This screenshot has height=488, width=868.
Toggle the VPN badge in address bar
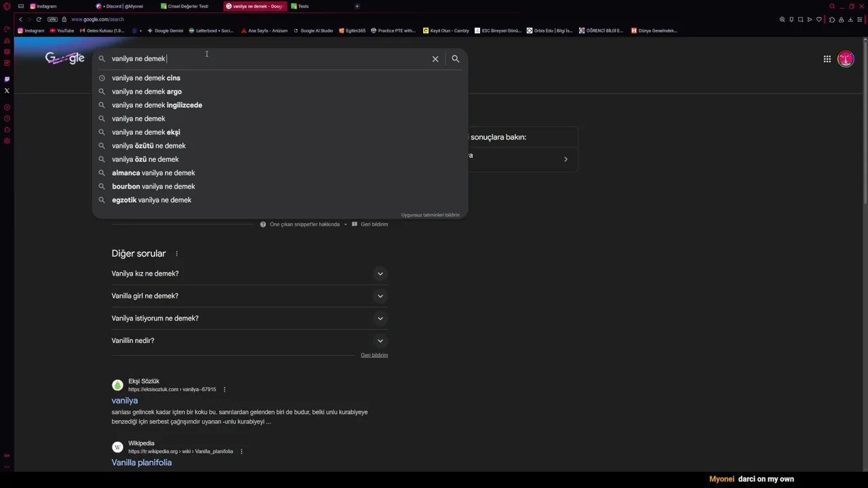[x=52, y=19]
